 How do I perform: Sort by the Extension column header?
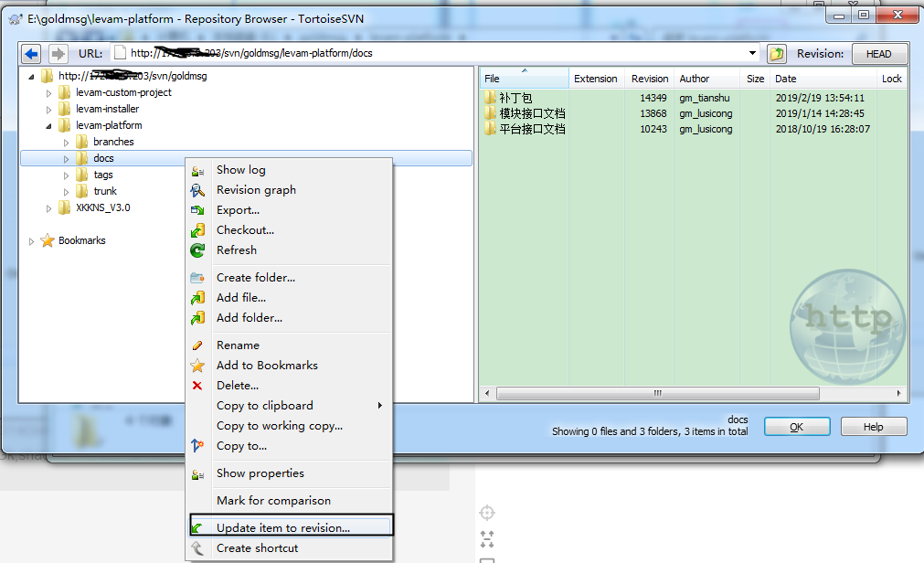click(x=598, y=79)
